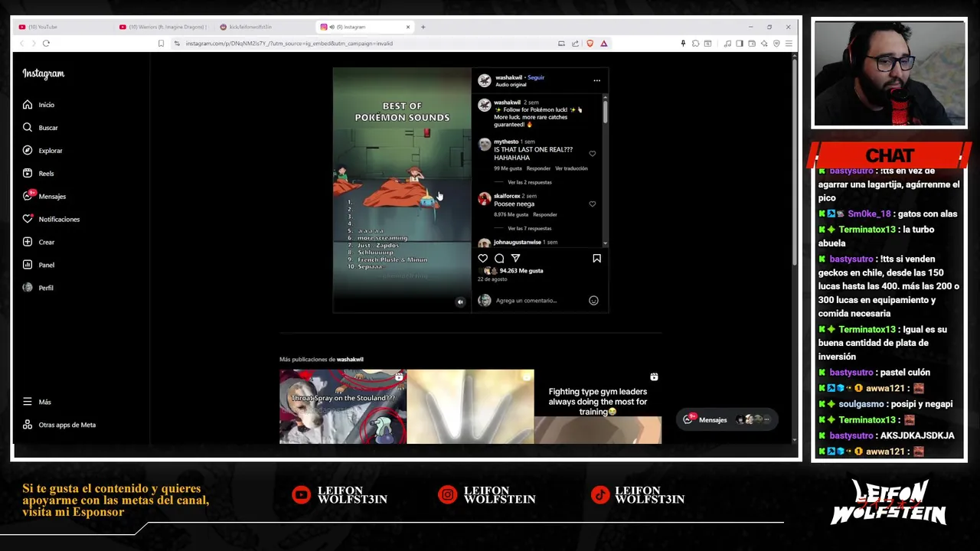
Task: Open washakwil username in post header
Action: click(508, 77)
